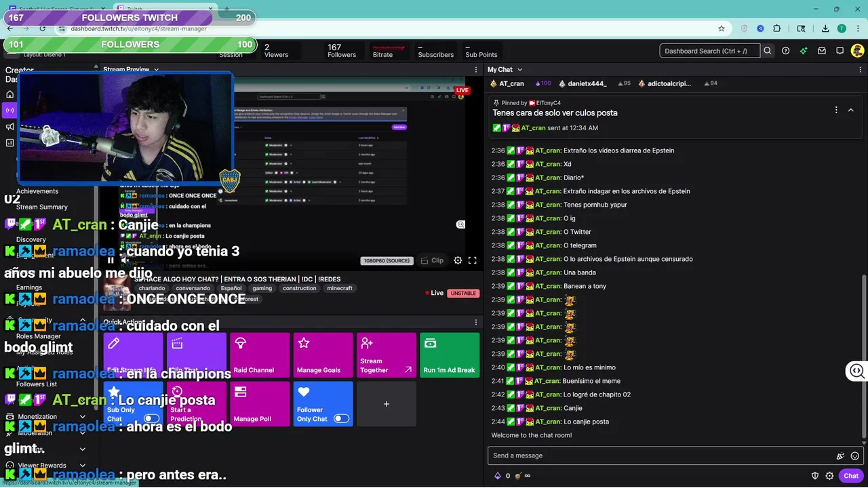Open Stream Summary in the sidebar

click(42, 207)
